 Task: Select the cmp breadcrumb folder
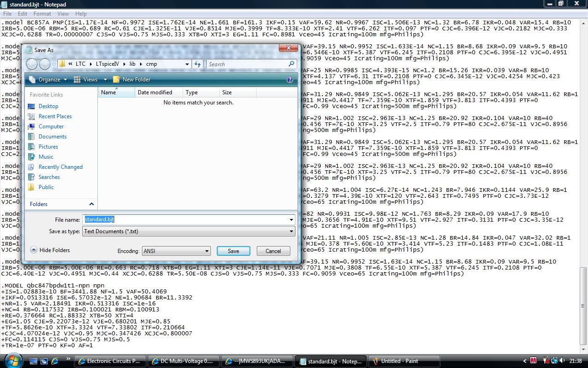coord(152,64)
